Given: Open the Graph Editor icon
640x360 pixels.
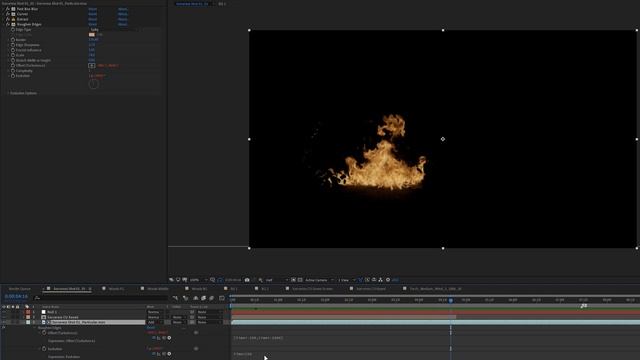Looking at the screenshot, I should [x=222, y=298].
